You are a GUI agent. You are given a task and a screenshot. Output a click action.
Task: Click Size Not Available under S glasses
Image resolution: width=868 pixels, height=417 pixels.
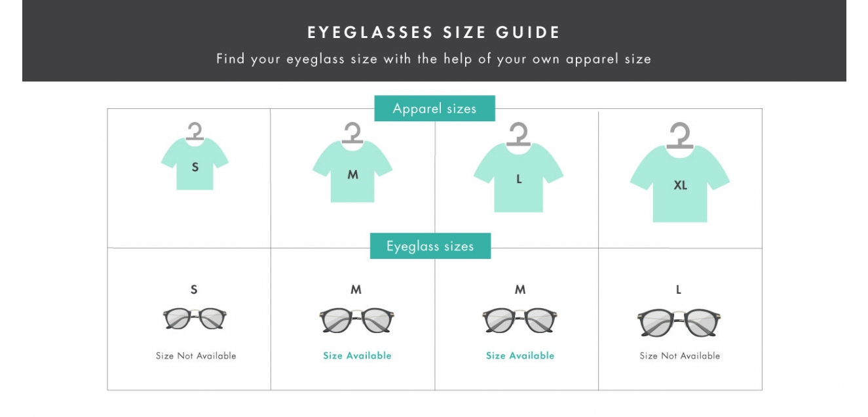coord(196,356)
